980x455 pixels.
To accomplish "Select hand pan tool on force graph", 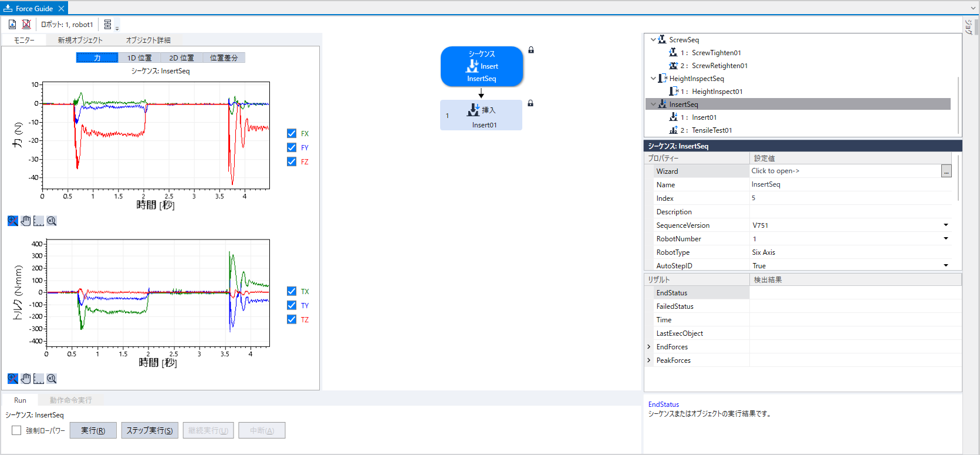I will click(x=26, y=221).
